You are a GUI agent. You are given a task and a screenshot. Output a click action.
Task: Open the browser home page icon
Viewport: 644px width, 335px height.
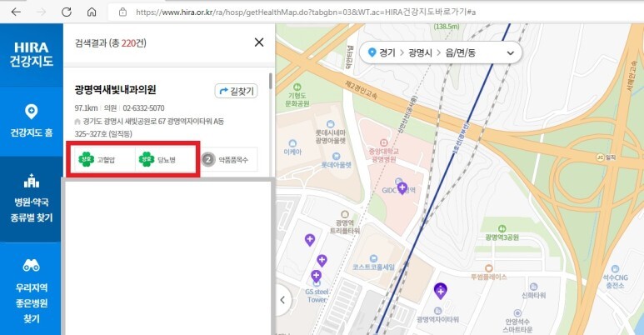(92, 12)
